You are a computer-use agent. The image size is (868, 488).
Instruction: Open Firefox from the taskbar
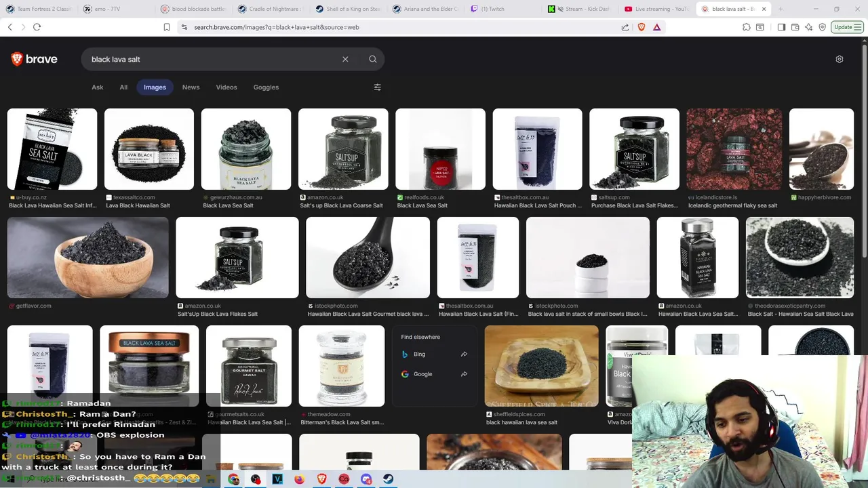coord(300,479)
